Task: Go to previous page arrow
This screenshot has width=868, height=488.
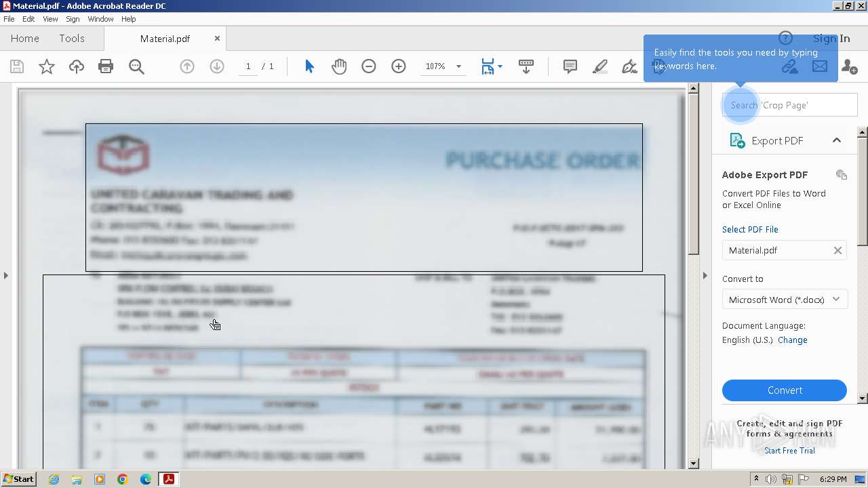Action: [x=187, y=66]
